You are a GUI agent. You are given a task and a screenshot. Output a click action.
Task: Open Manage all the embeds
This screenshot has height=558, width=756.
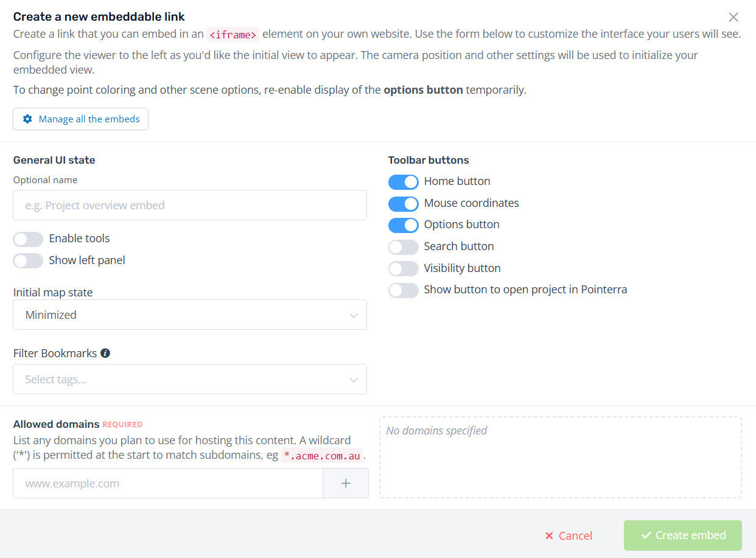(x=80, y=119)
